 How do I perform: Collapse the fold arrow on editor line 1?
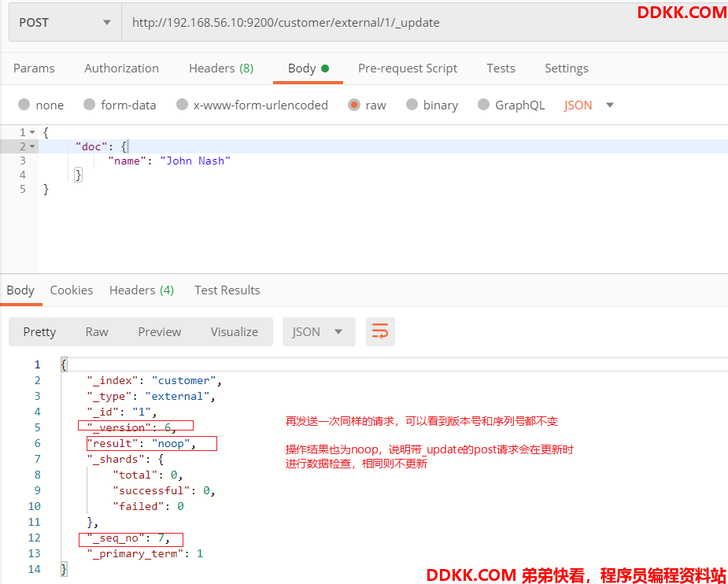pos(32,132)
